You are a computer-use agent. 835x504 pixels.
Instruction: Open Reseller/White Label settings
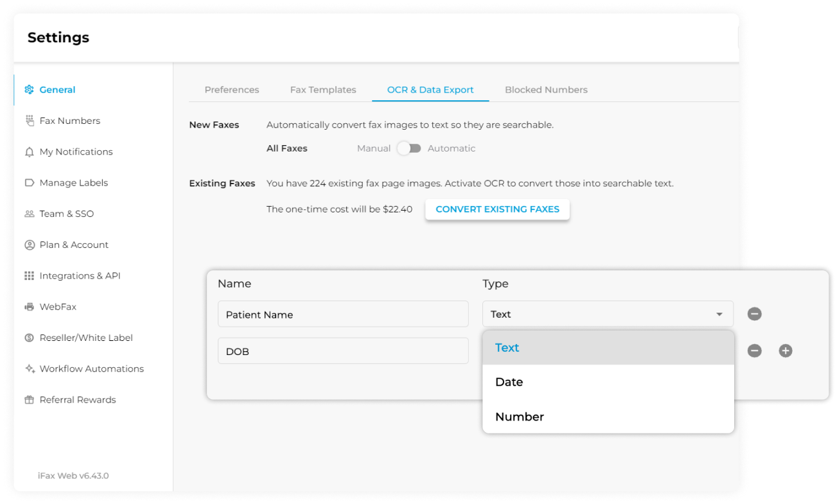(86, 338)
